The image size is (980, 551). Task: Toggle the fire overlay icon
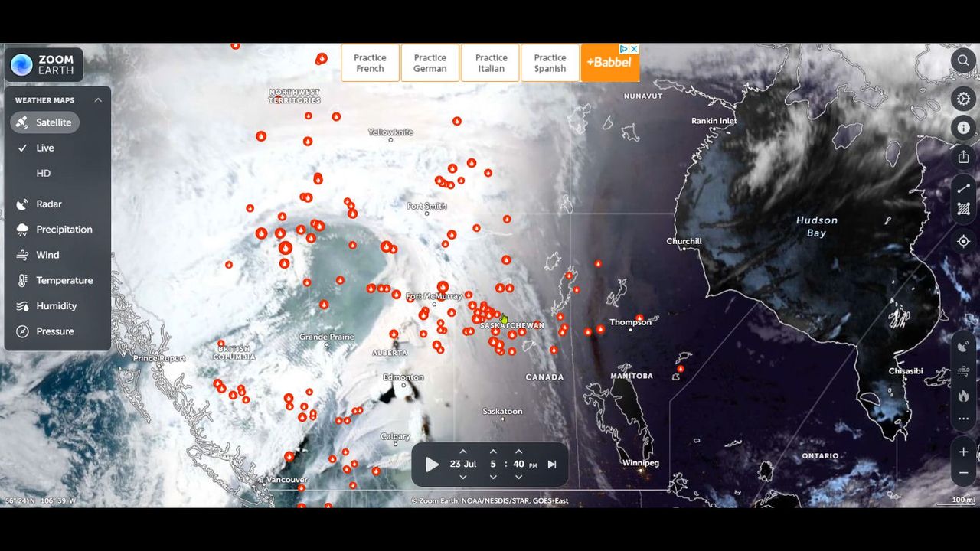963,396
